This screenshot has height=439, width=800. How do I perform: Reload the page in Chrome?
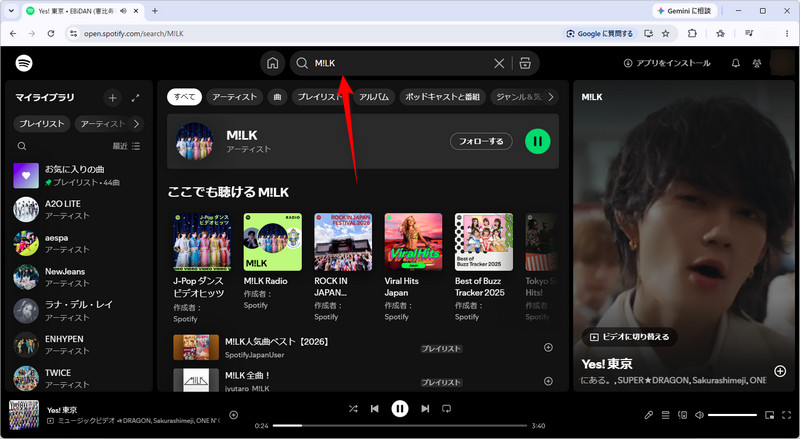(x=51, y=33)
